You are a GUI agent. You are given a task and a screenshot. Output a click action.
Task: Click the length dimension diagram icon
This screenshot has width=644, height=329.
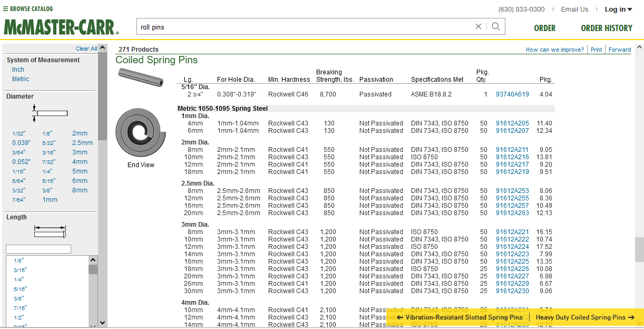(50, 231)
